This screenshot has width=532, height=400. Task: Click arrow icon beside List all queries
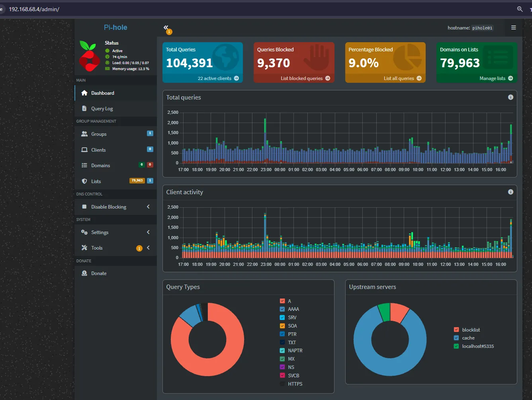point(419,78)
